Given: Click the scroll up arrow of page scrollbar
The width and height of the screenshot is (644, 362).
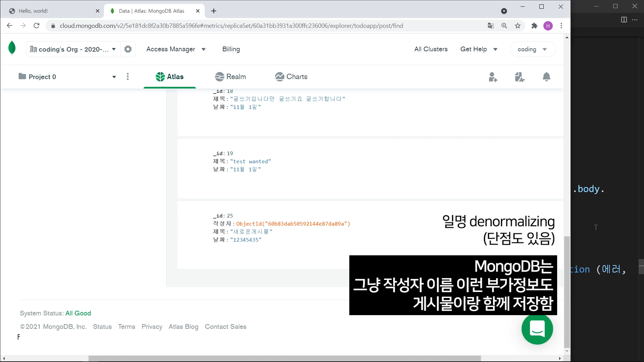Looking at the screenshot, I should [567, 38].
